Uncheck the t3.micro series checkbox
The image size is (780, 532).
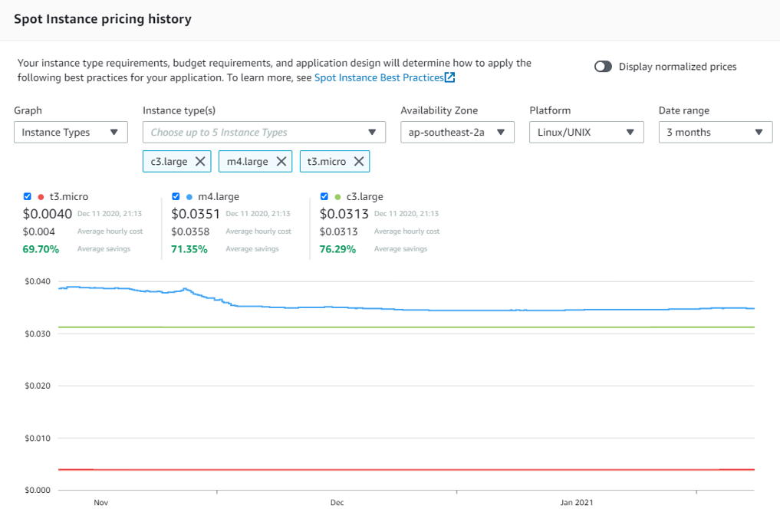28,196
